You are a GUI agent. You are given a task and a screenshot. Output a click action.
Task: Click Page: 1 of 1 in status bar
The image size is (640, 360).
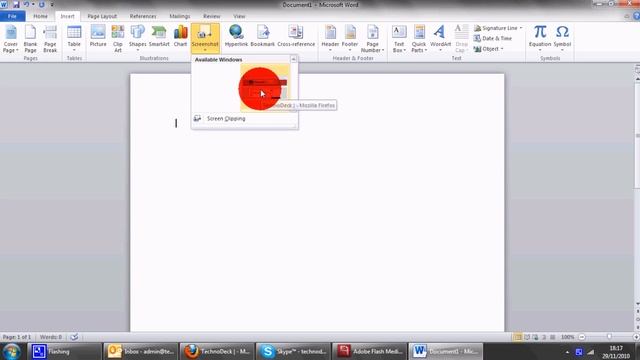pyautogui.click(x=17, y=337)
